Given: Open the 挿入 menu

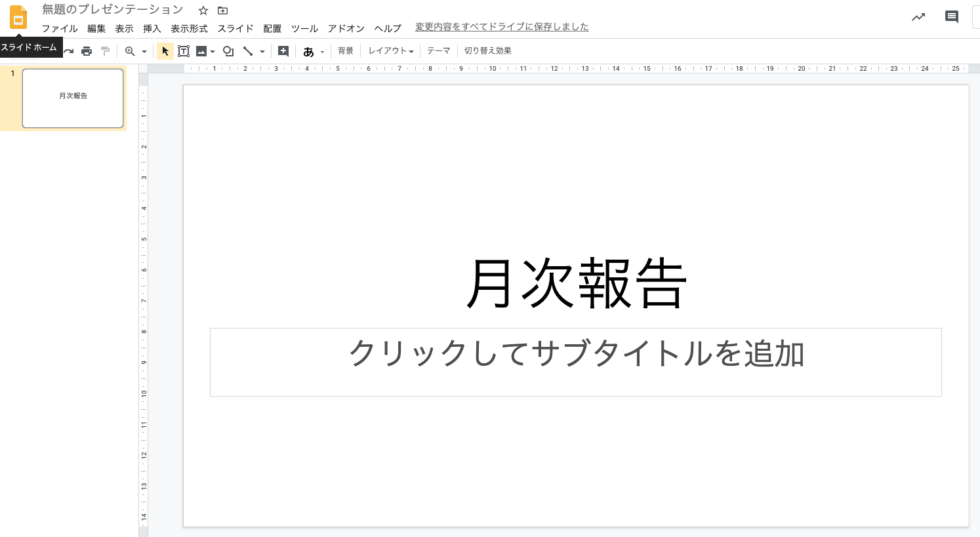Looking at the screenshot, I should (x=152, y=29).
